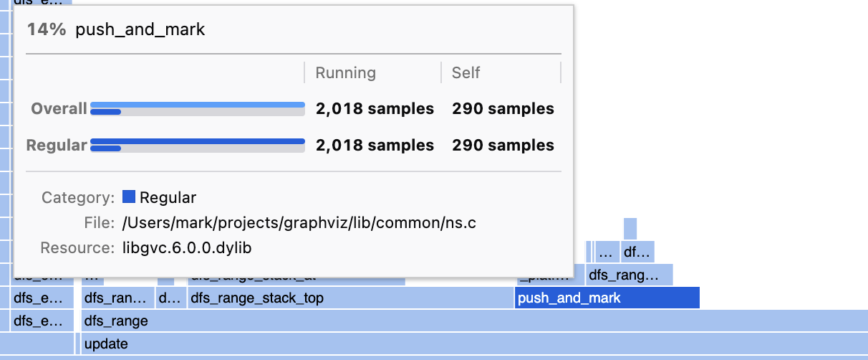
Task: Click the Self column header
Action: click(466, 72)
